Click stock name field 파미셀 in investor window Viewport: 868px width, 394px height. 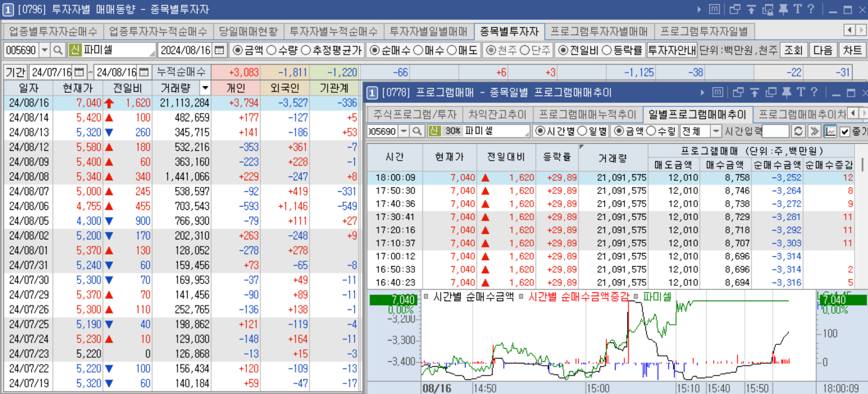click(112, 50)
